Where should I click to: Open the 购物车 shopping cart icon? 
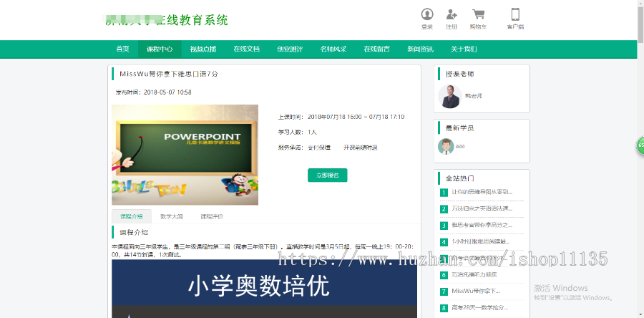[478, 15]
